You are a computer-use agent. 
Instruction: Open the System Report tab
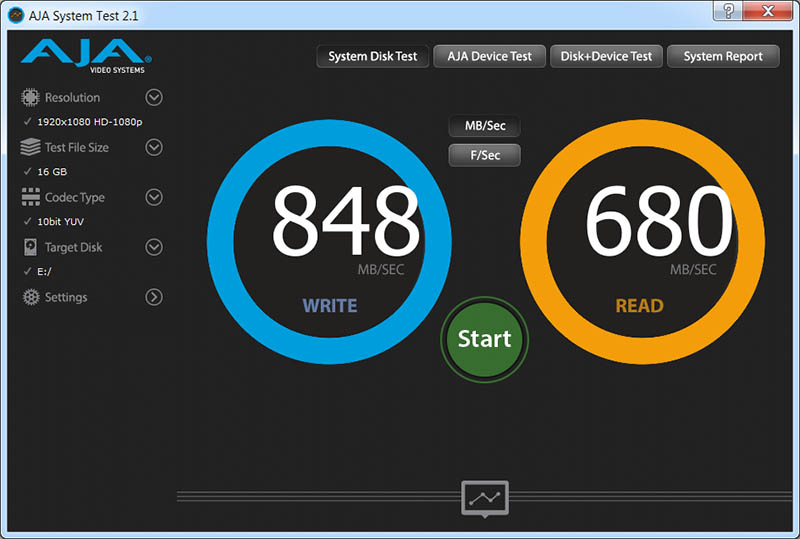[723, 56]
